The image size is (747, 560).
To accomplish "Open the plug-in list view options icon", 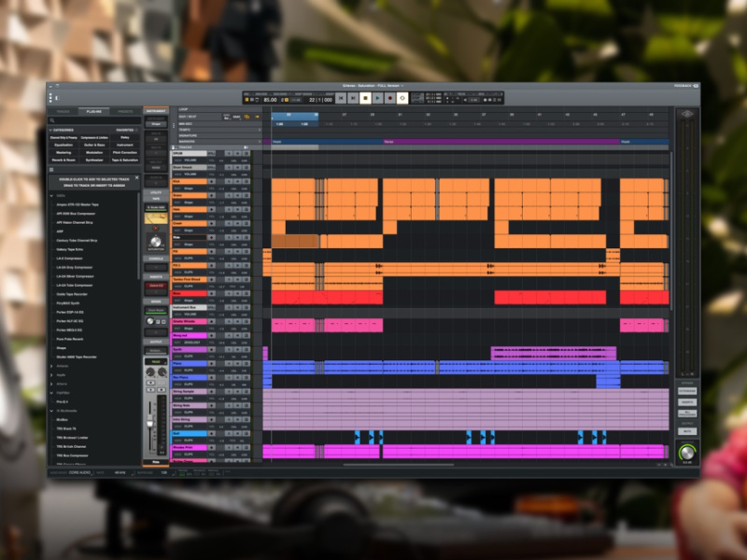I will pos(51,170).
